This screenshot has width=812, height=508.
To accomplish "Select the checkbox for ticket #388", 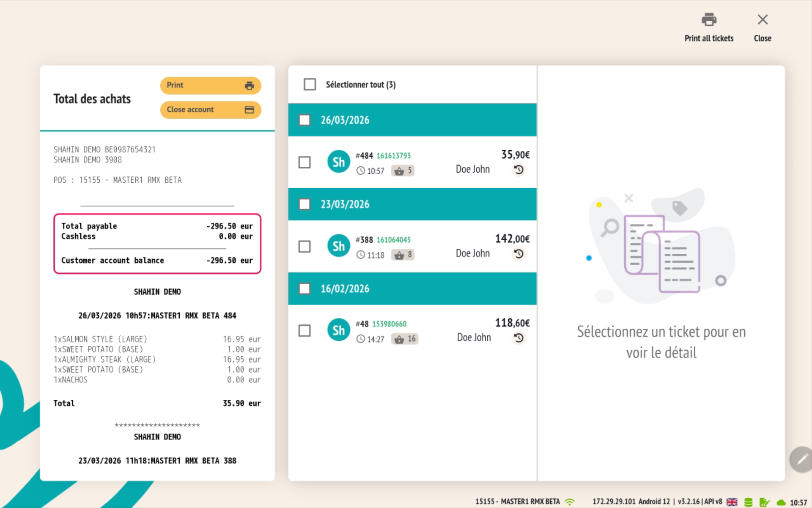I will coord(304,247).
